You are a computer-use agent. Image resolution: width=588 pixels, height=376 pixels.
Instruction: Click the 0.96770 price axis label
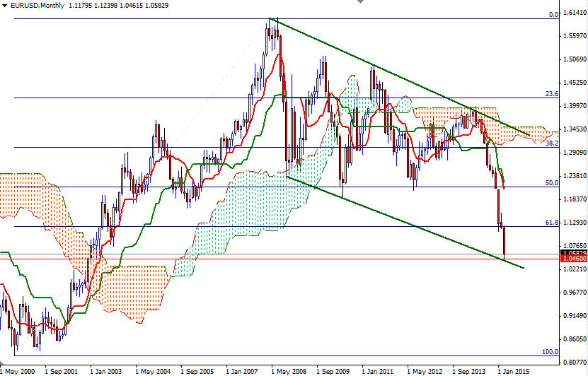(x=575, y=292)
